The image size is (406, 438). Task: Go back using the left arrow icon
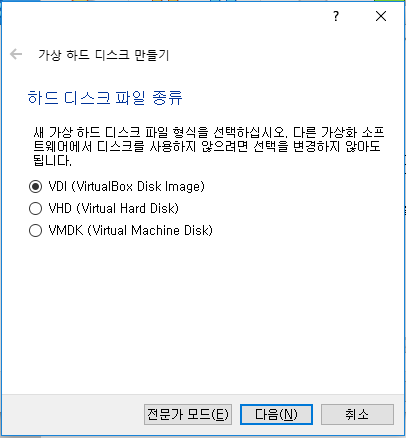(x=16, y=54)
